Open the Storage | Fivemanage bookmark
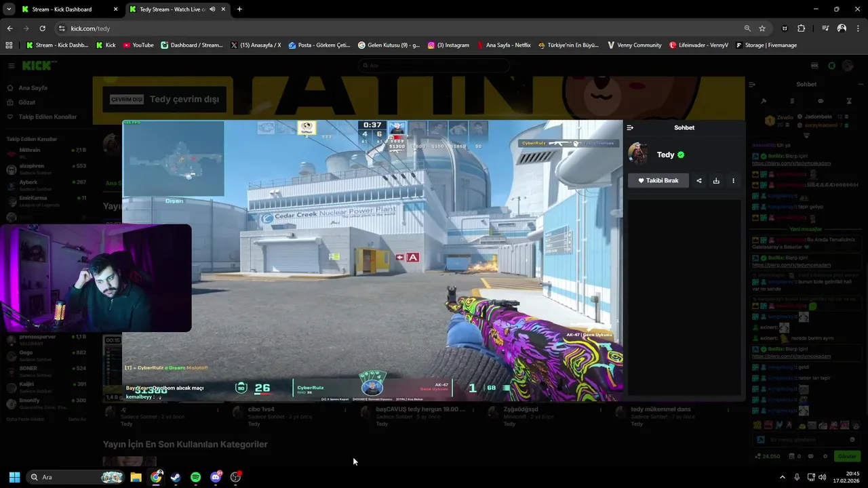 pyautogui.click(x=766, y=45)
